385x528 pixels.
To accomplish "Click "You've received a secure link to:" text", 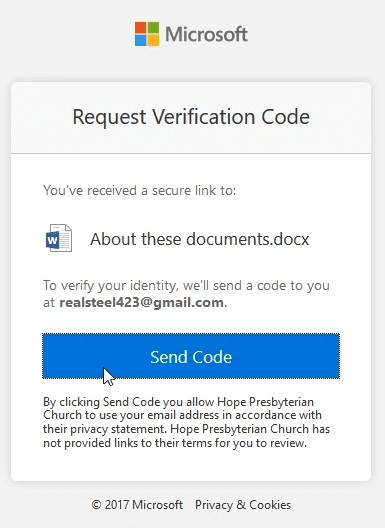I will [139, 190].
